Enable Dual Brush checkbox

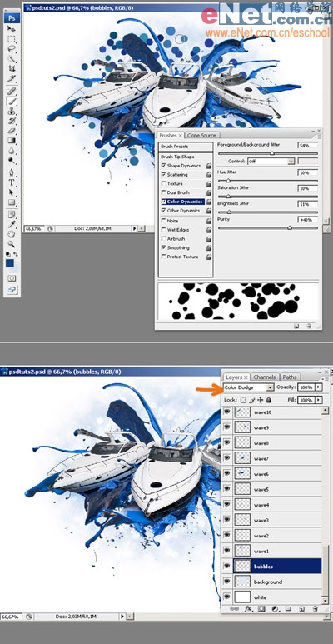coord(164,192)
